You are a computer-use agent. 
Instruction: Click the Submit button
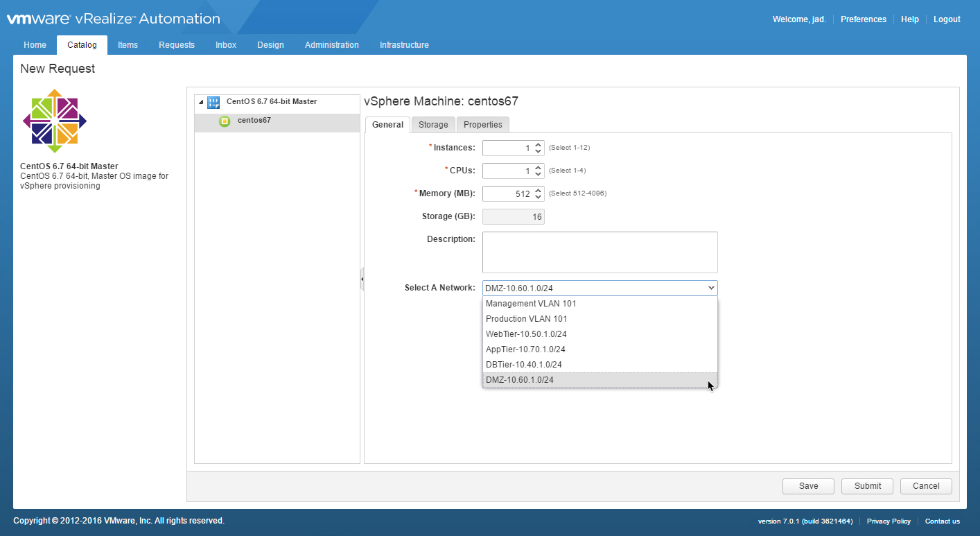click(867, 486)
